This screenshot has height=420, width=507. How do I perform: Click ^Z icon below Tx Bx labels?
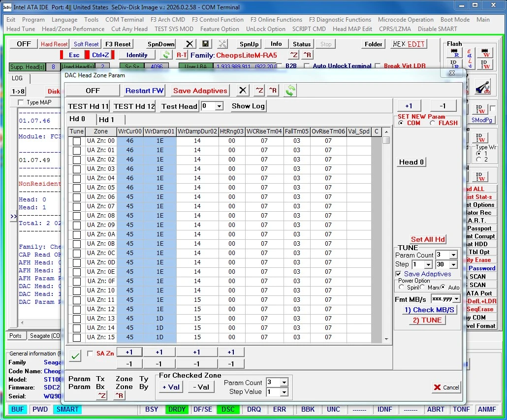tap(101, 395)
